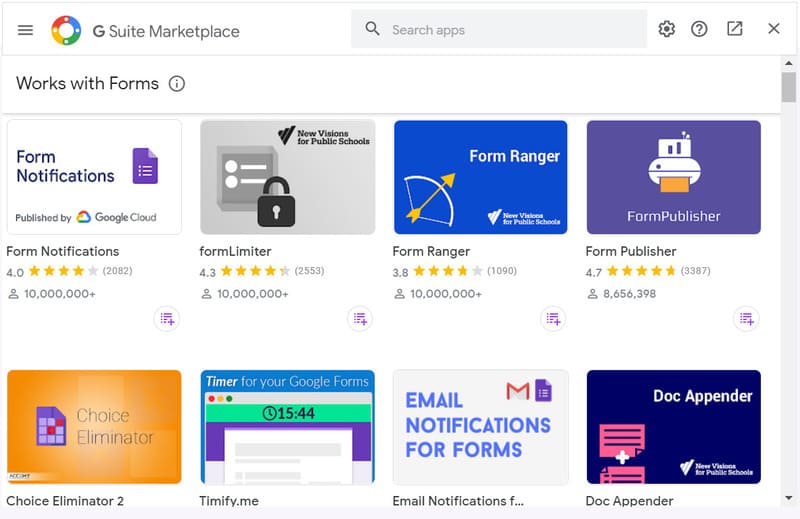
Task: Show info about Works with Forms
Action: pos(177,84)
